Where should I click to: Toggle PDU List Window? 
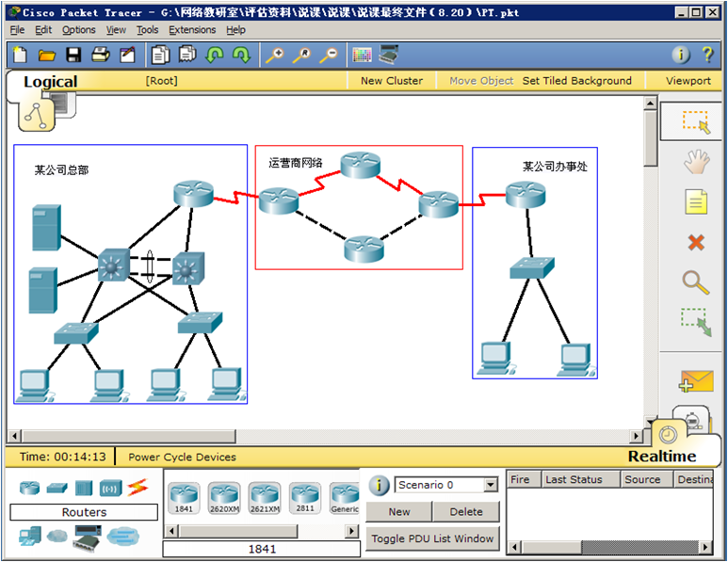[432, 538]
